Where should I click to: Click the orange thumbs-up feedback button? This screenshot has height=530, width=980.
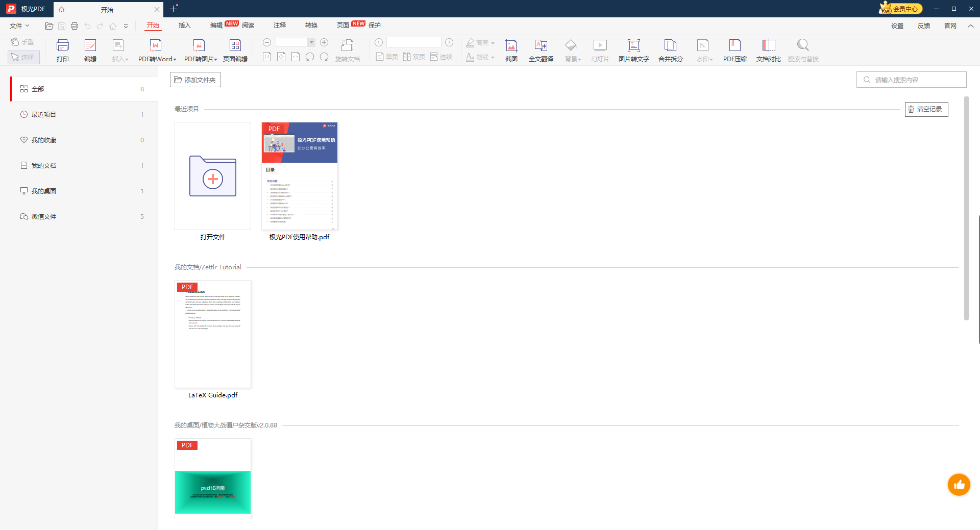959,485
